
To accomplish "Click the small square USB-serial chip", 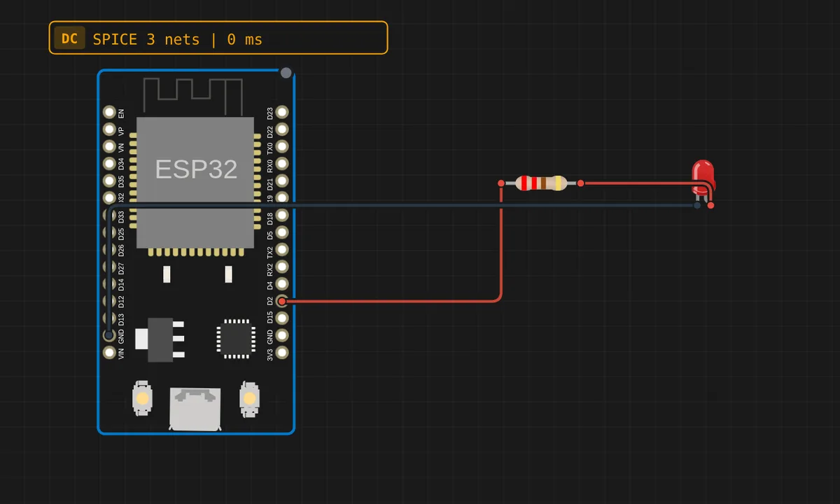I will pyautogui.click(x=234, y=339).
